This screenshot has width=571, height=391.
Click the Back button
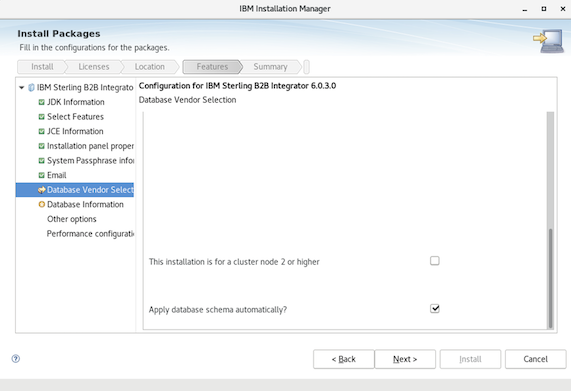(343, 359)
